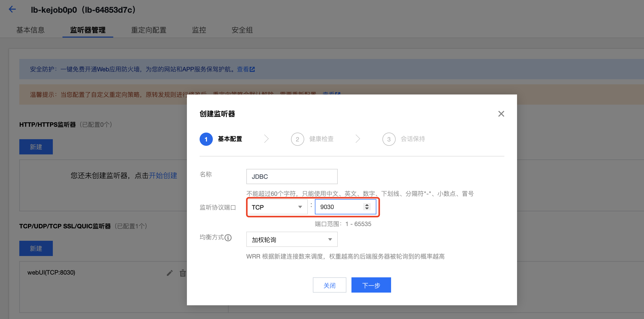
Task: Click the 名称 input field containing JDBC
Action: point(292,177)
